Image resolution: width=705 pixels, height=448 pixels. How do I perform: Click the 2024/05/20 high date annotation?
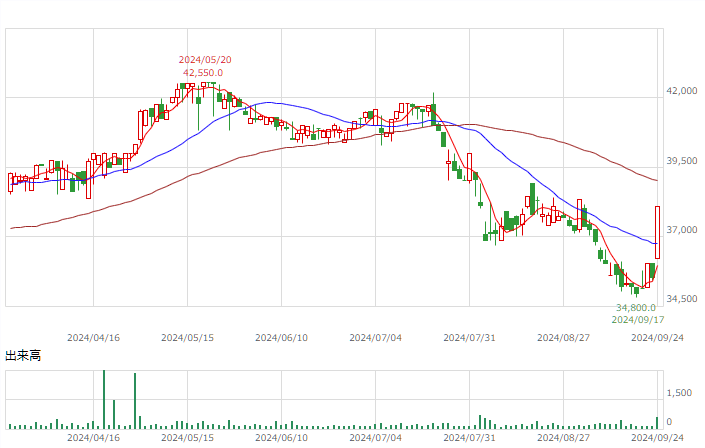[205, 60]
